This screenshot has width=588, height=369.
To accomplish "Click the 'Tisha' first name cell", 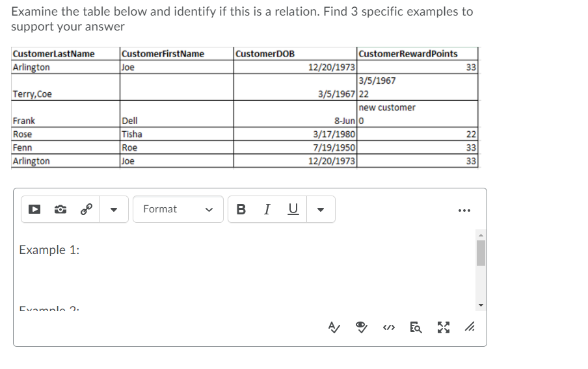I will click(177, 134).
